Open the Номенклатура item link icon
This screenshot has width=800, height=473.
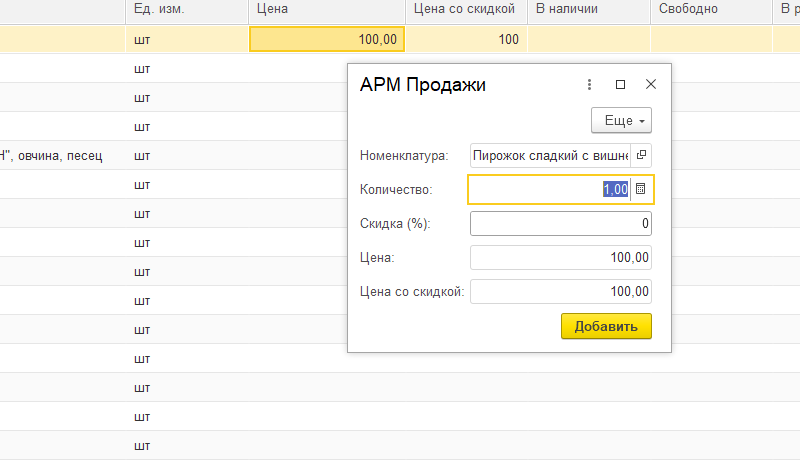(x=641, y=155)
